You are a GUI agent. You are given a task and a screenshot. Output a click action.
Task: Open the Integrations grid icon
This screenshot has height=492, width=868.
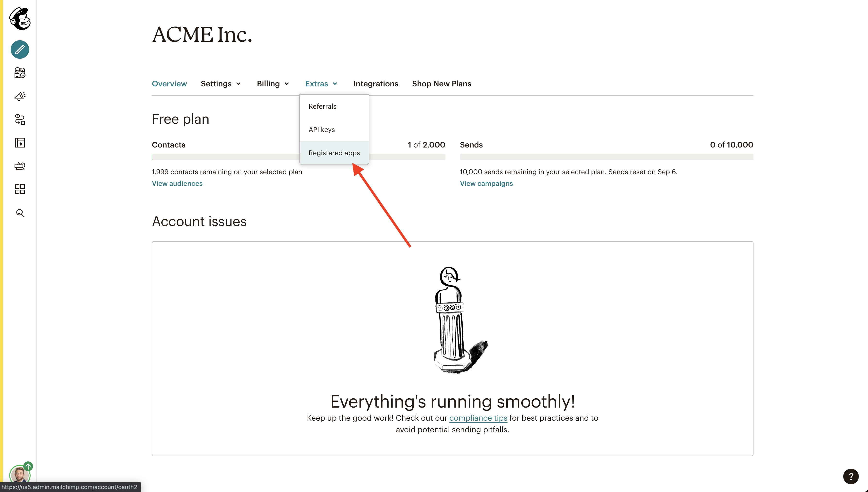[x=20, y=189]
